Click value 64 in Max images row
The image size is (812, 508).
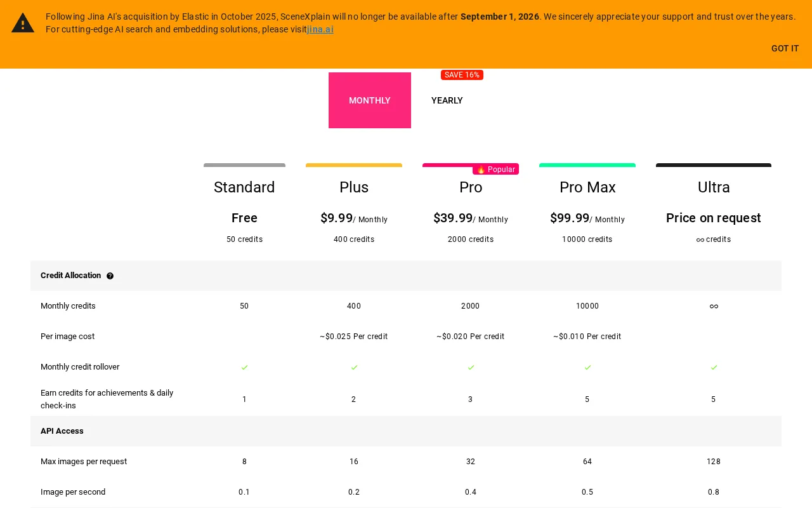(587, 462)
